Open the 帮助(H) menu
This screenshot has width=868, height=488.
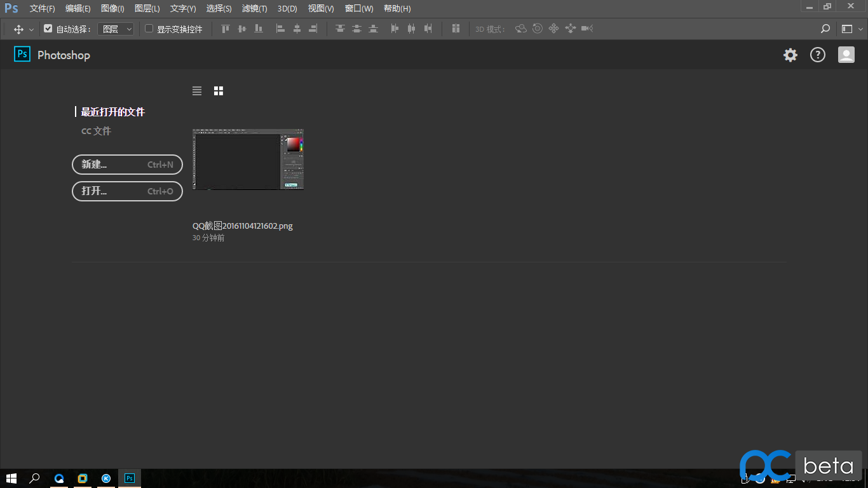[397, 9]
